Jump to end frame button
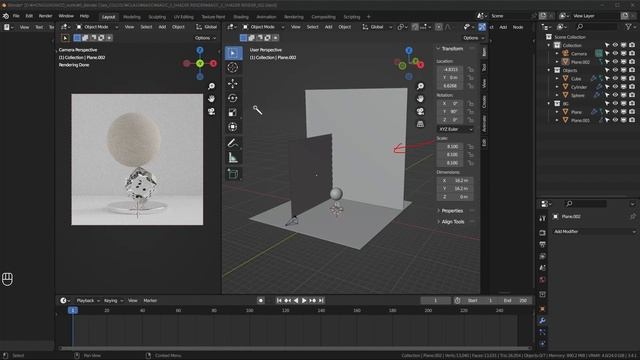The height and width of the screenshot is (360, 640). click(x=321, y=300)
